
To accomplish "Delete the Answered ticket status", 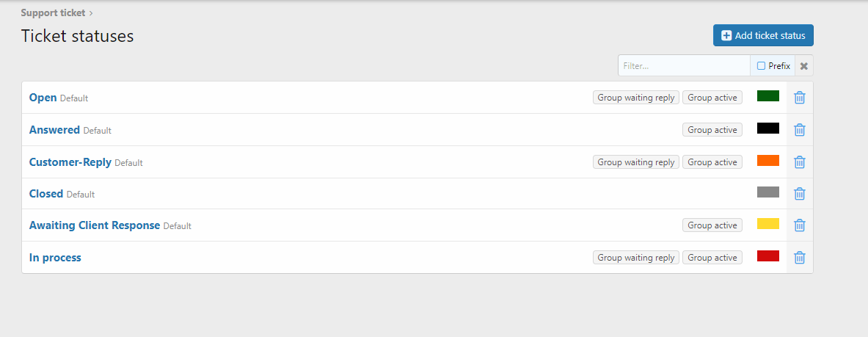I will (x=800, y=130).
